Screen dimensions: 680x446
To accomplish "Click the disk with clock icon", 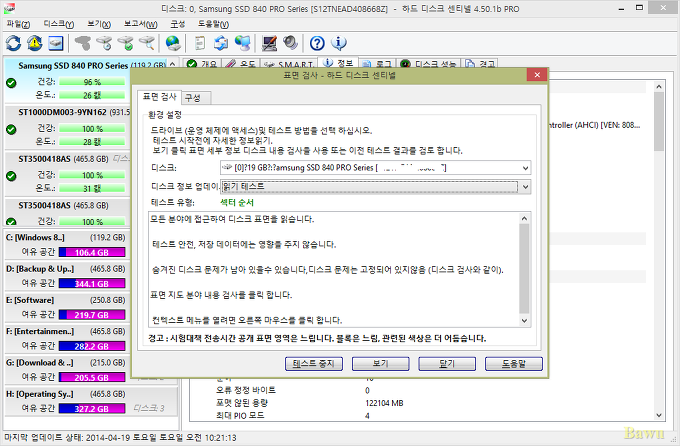I will 104,43.
